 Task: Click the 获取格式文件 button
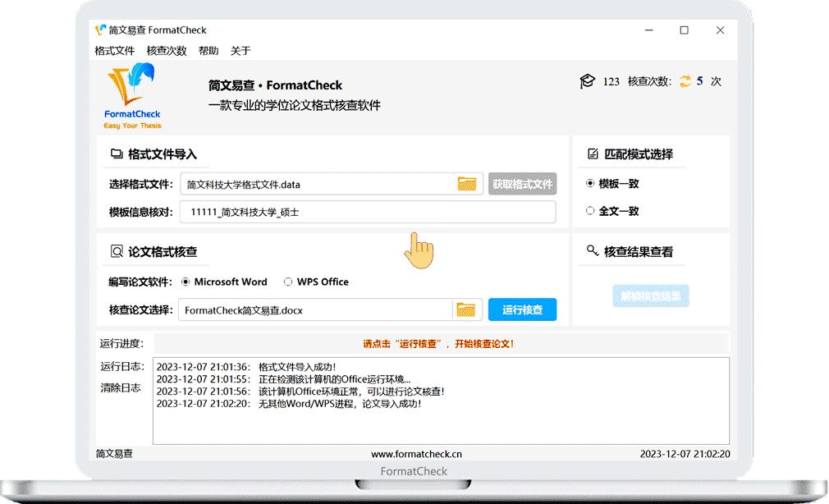(x=522, y=184)
